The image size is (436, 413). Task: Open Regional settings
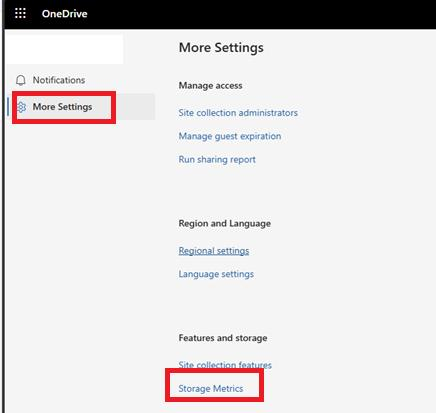(214, 251)
